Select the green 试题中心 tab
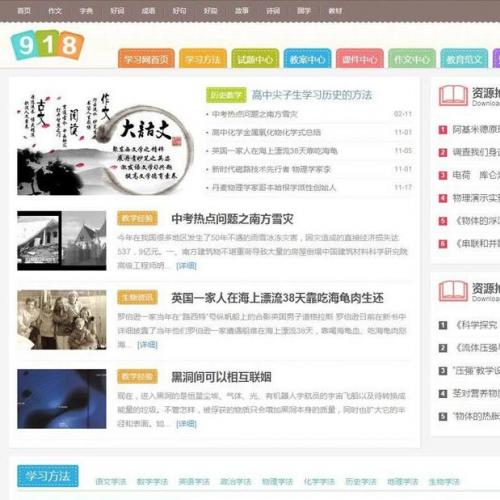 (x=255, y=59)
